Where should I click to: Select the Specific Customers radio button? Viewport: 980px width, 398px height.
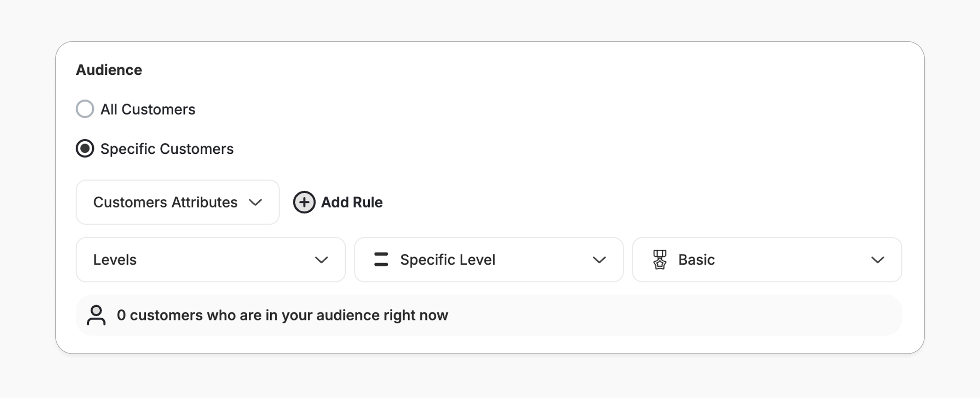[x=85, y=148]
